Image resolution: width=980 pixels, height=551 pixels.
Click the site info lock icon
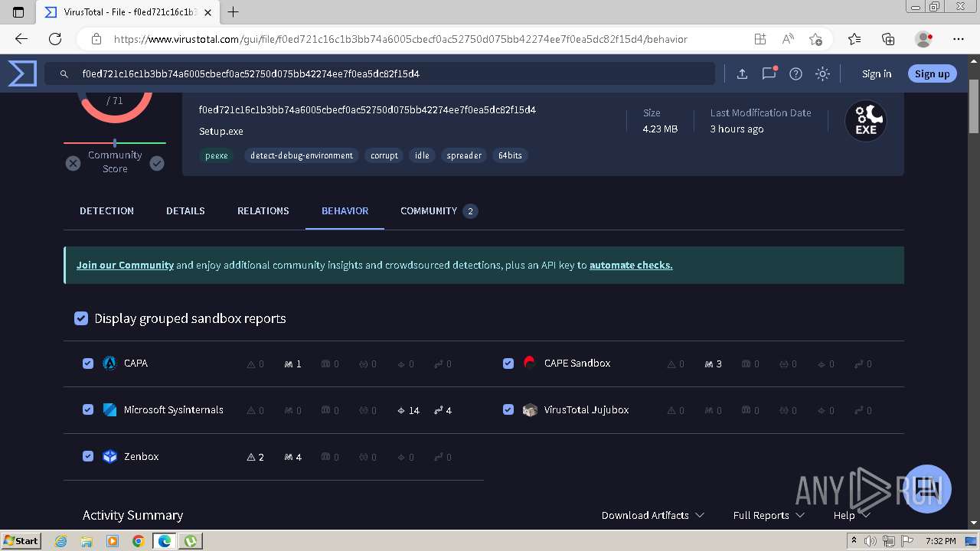pos(96,39)
